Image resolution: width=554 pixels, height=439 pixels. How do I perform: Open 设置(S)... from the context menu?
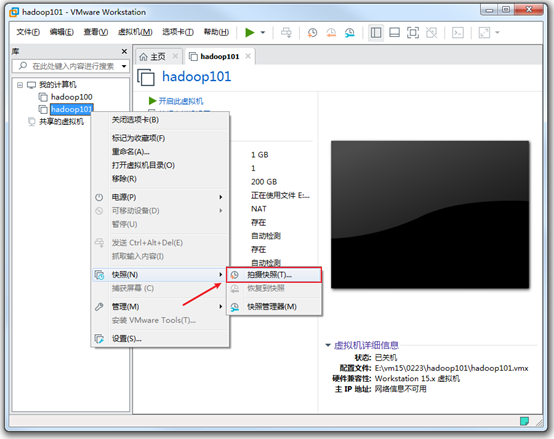click(x=126, y=339)
